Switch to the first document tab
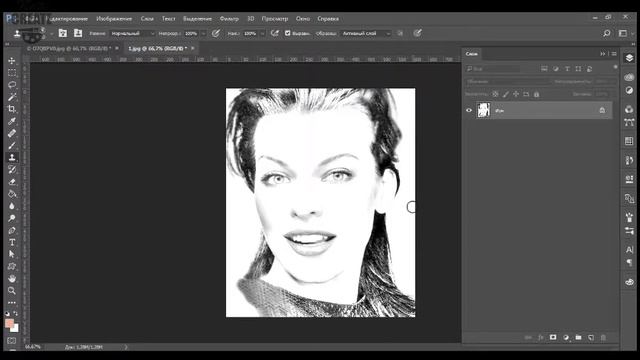The image size is (640, 360). click(69, 48)
